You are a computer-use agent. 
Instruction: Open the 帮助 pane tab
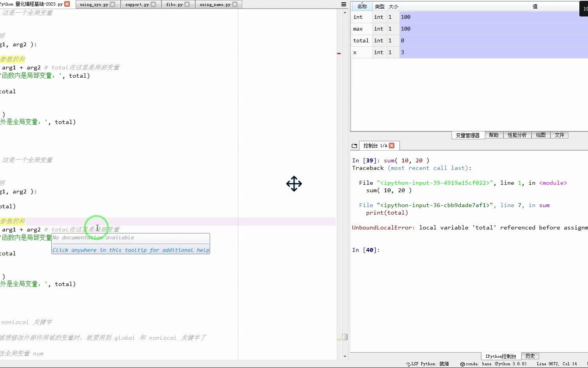click(x=494, y=135)
